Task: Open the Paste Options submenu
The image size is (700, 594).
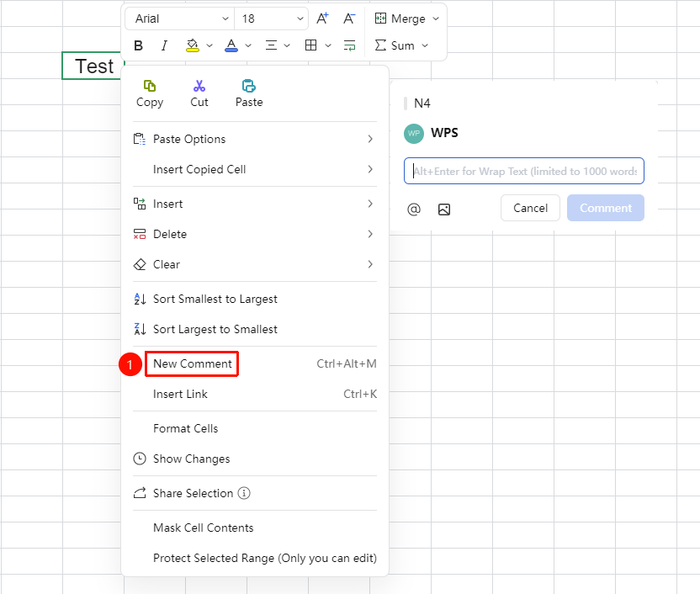Action: pyautogui.click(x=255, y=139)
